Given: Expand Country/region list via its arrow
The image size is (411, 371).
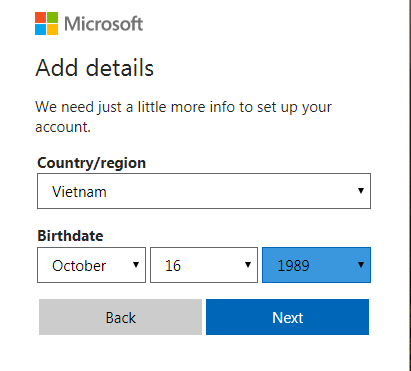Looking at the screenshot, I should point(361,191).
